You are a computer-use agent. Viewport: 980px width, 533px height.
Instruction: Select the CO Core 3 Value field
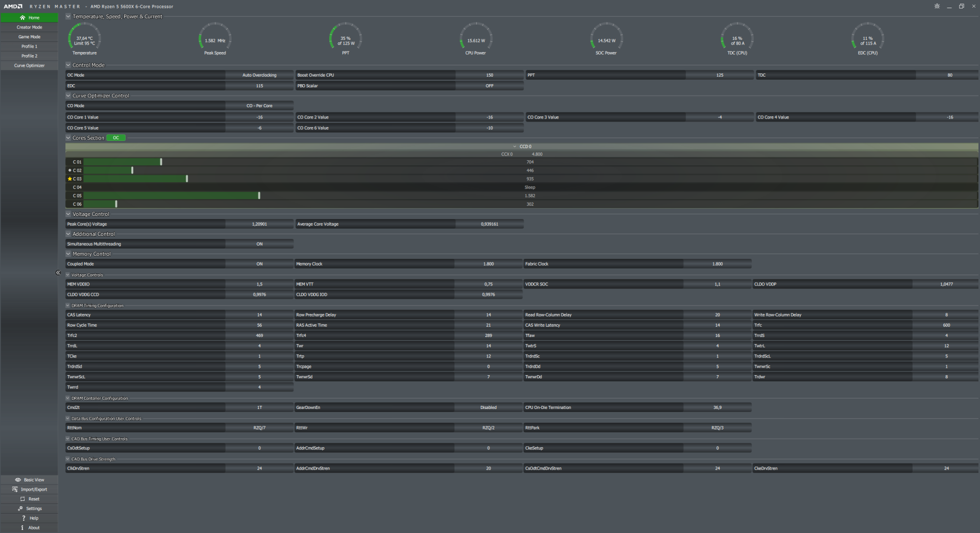pyautogui.click(x=720, y=117)
